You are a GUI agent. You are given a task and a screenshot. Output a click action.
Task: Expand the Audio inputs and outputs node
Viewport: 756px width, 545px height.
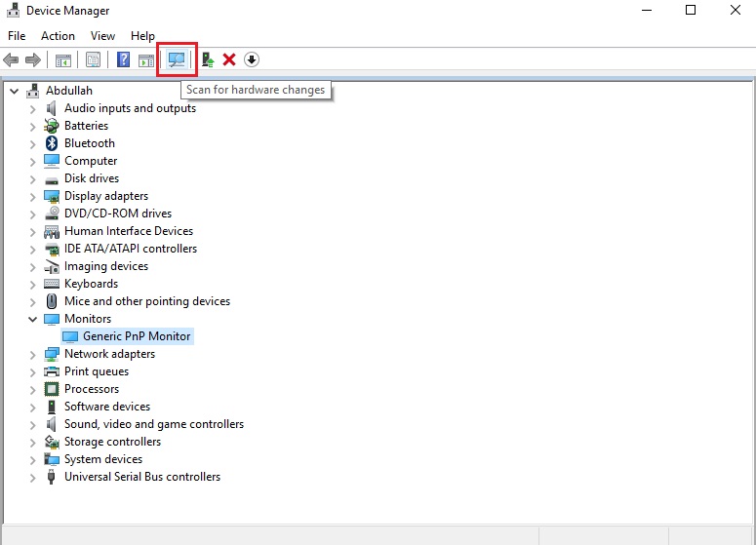pyautogui.click(x=32, y=109)
